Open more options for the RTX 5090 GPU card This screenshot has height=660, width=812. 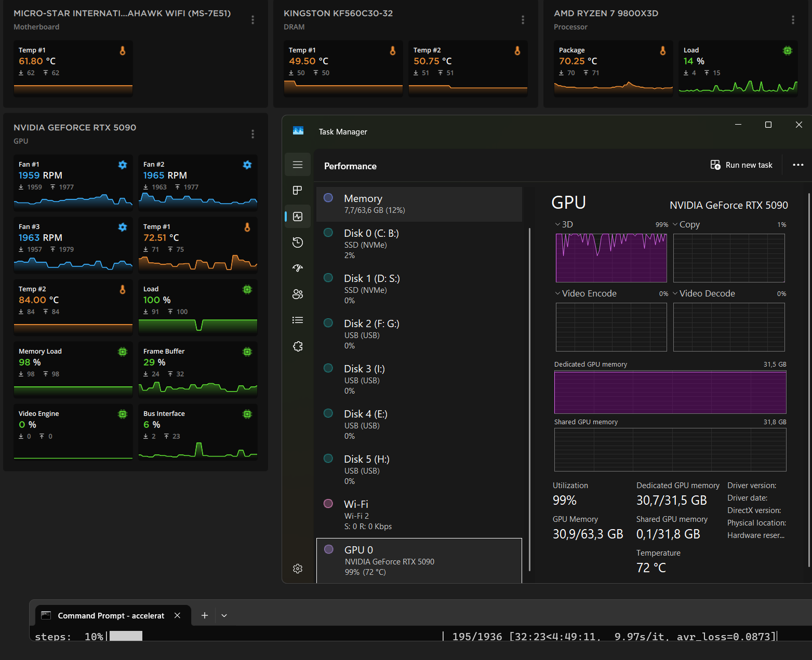(253, 134)
